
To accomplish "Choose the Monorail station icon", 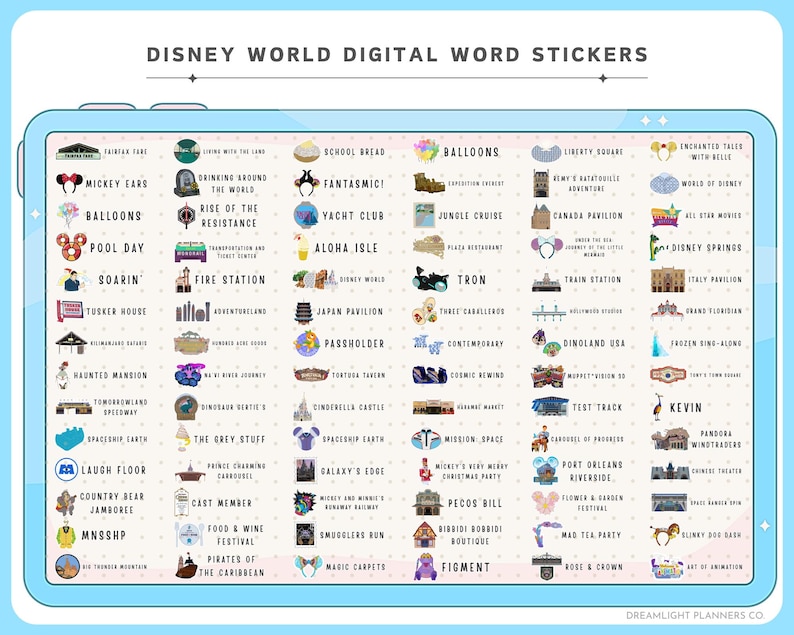I will (190, 252).
